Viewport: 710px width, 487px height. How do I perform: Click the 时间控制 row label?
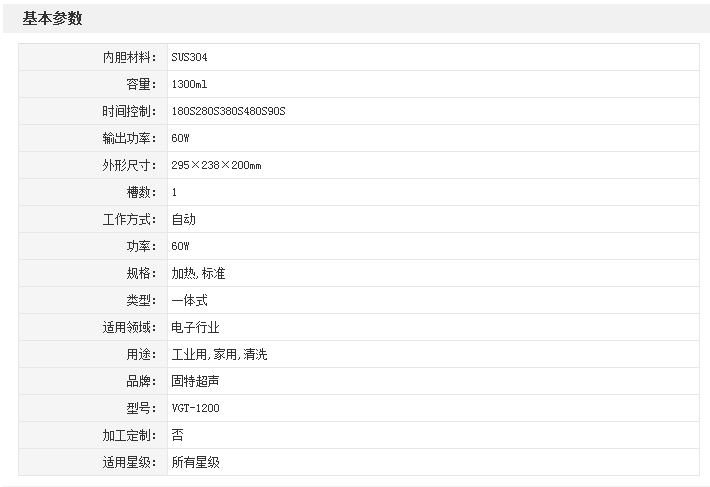click(x=129, y=111)
